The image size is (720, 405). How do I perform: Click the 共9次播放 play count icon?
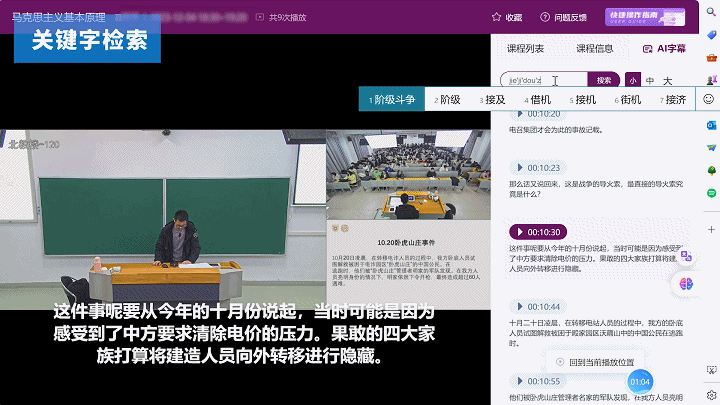pyautogui.click(x=259, y=17)
